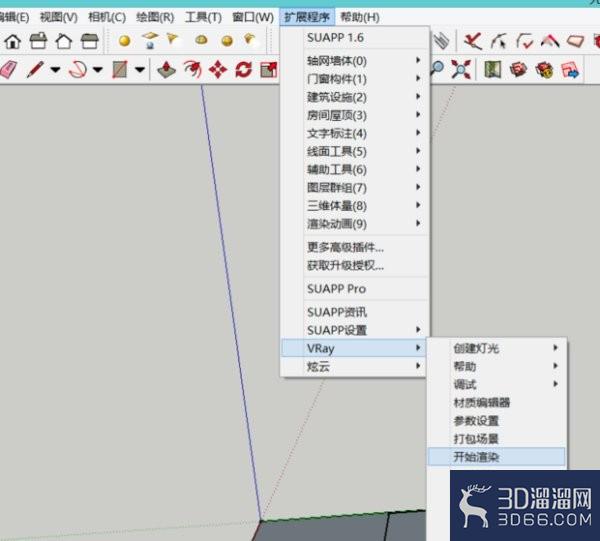Viewport: 600px width, 541px height.
Task: Switch to the Iso view house icon
Action: click(x=13, y=41)
